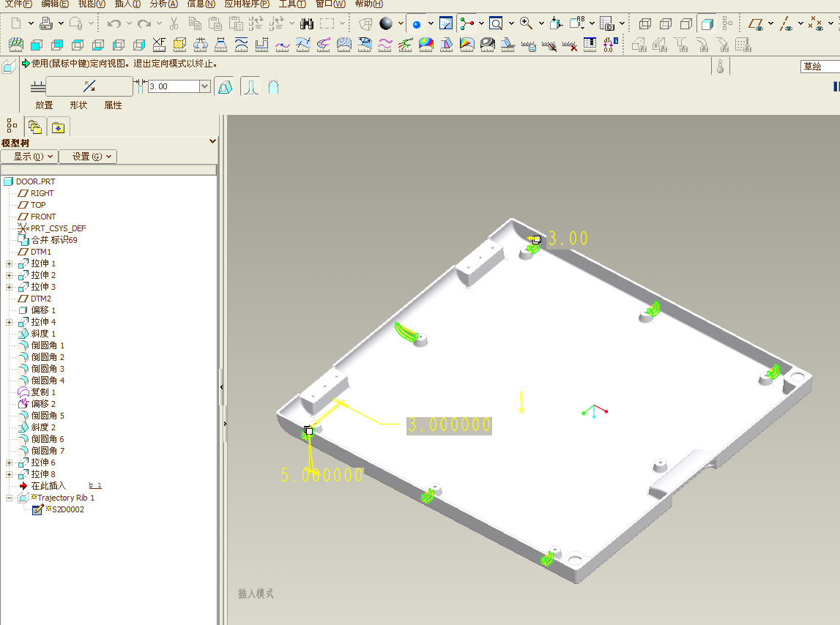The image size is (840, 625).
Task: Click the shadow rendering analysis icon
Action: click(508, 45)
